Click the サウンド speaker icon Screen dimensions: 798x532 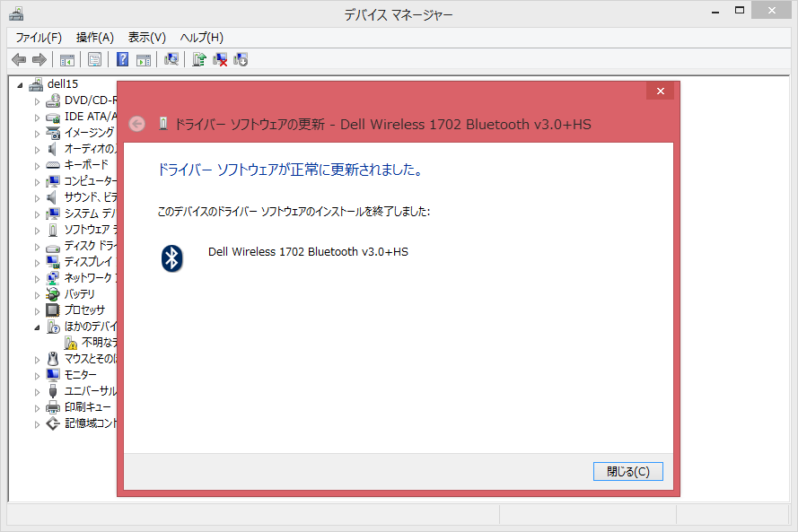(52, 197)
